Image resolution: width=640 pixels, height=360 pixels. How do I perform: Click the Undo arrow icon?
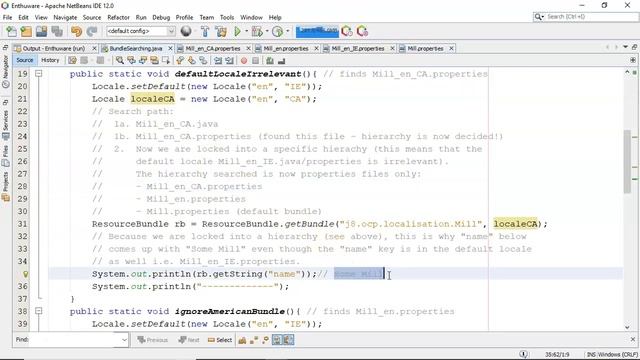76,31
